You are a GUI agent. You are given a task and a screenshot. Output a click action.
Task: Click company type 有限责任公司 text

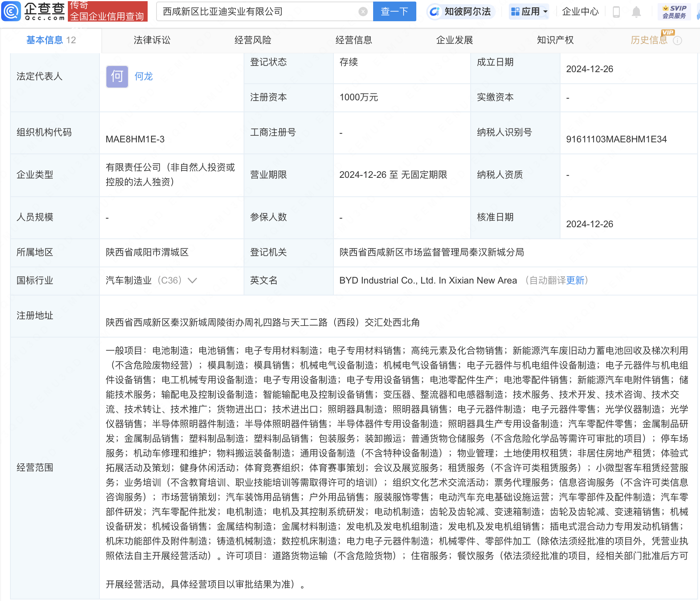click(170, 175)
